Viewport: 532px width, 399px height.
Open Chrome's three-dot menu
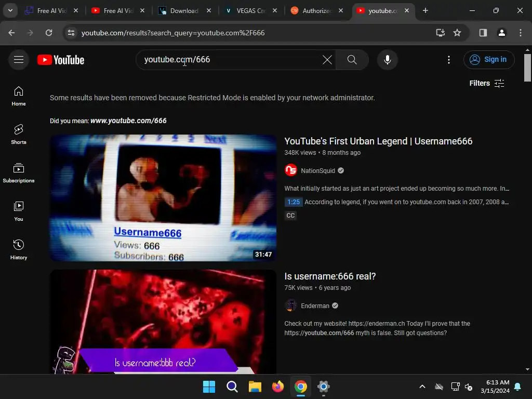coord(520,33)
